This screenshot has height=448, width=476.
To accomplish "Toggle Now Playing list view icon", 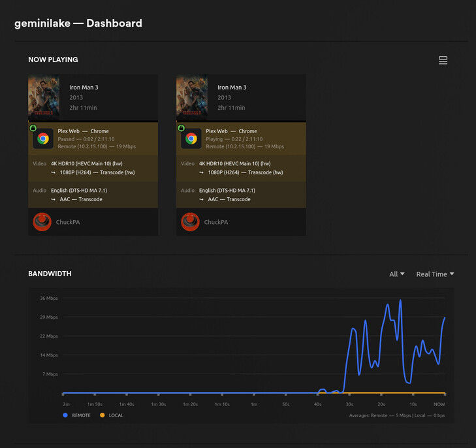I will pyautogui.click(x=443, y=60).
